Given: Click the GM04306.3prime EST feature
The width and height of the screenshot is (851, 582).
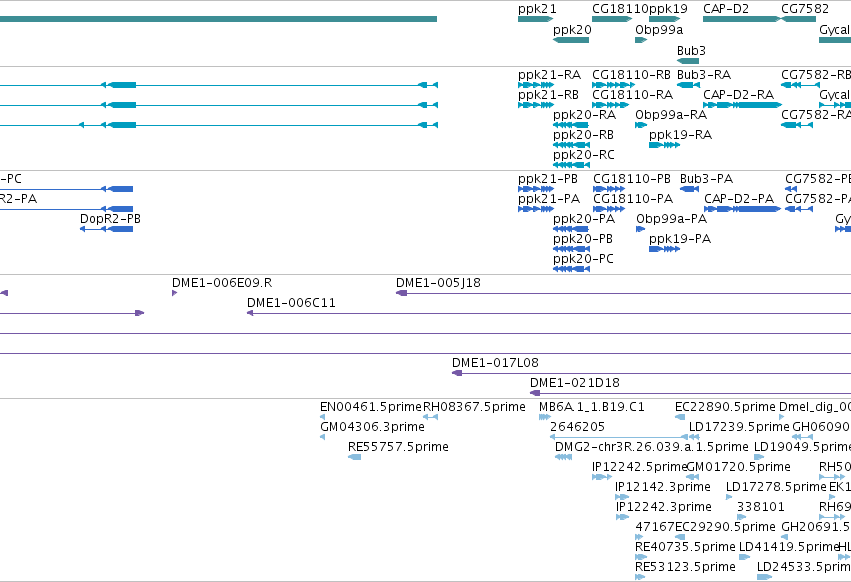Looking at the screenshot, I should click(322, 437).
